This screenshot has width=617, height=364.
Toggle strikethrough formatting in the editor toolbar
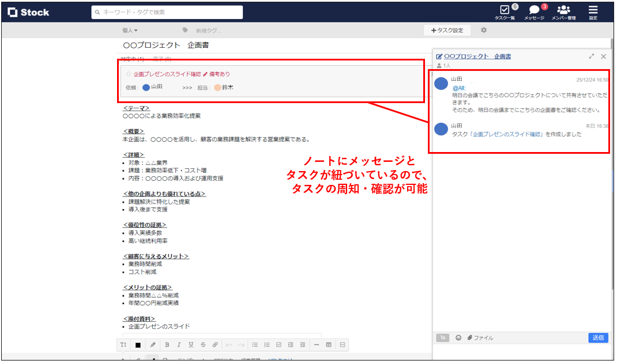203,344
